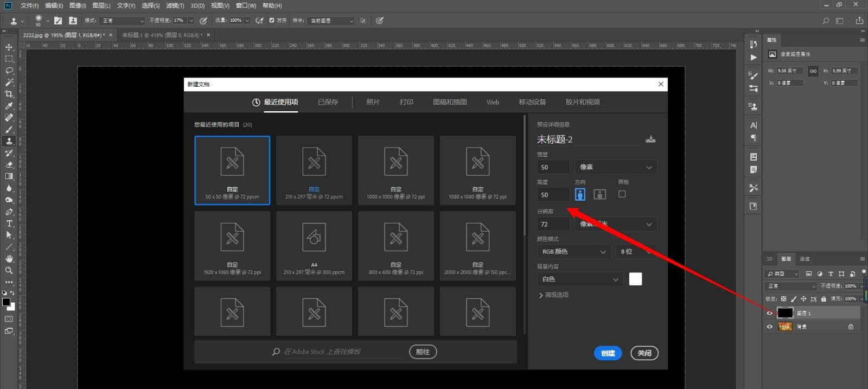Screen dimensions: 868x389
Task: Select the Rectangular Marquee tool
Action: pyautogui.click(x=9, y=59)
